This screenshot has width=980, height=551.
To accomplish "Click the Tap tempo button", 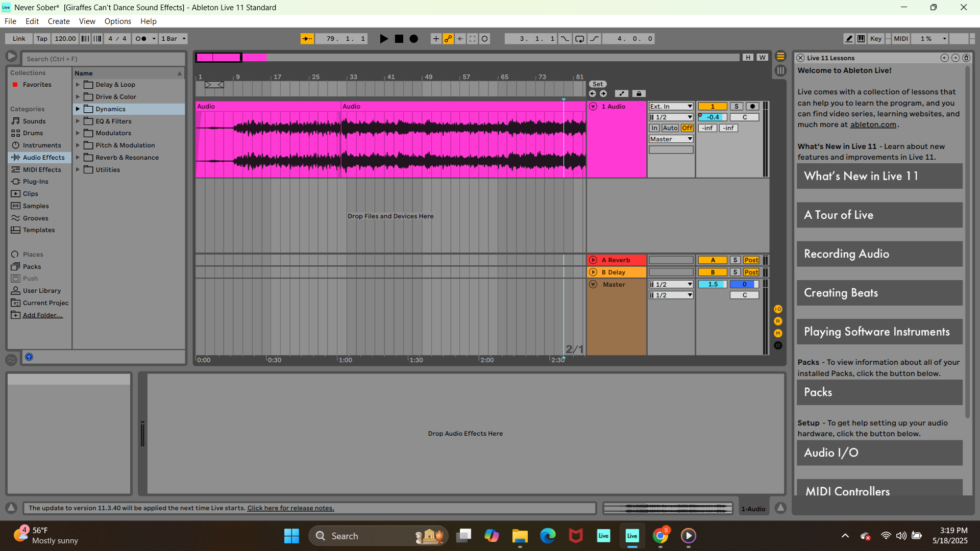I will (42, 39).
